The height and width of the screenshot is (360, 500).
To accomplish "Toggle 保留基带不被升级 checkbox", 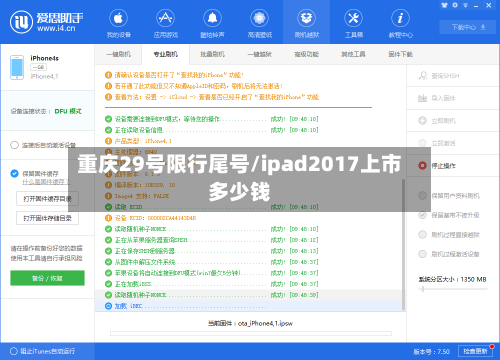I will 422,215.
